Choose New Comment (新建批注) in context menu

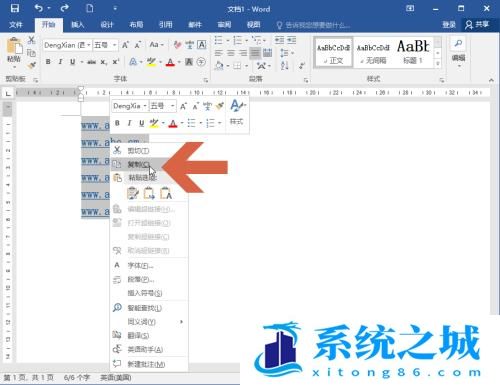(149, 364)
